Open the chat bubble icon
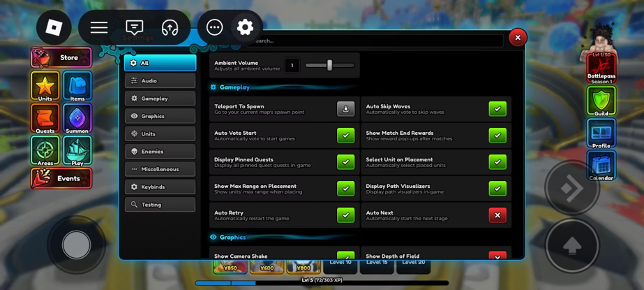This screenshot has width=644, height=290. [134, 27]
